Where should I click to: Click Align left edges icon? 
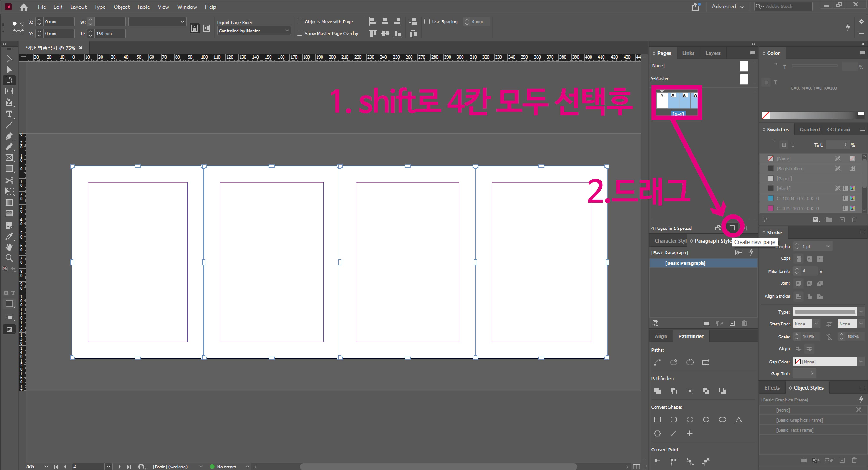(x=373, y=21)
